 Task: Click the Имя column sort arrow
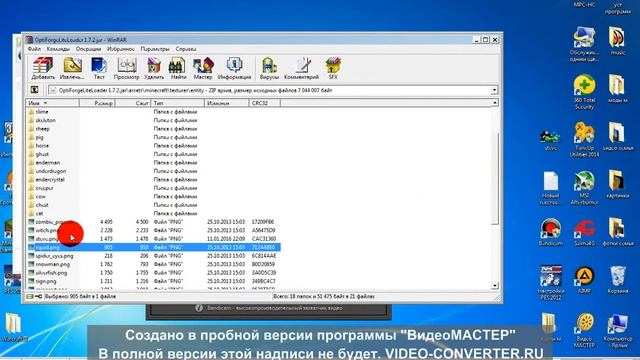[45, 103]
